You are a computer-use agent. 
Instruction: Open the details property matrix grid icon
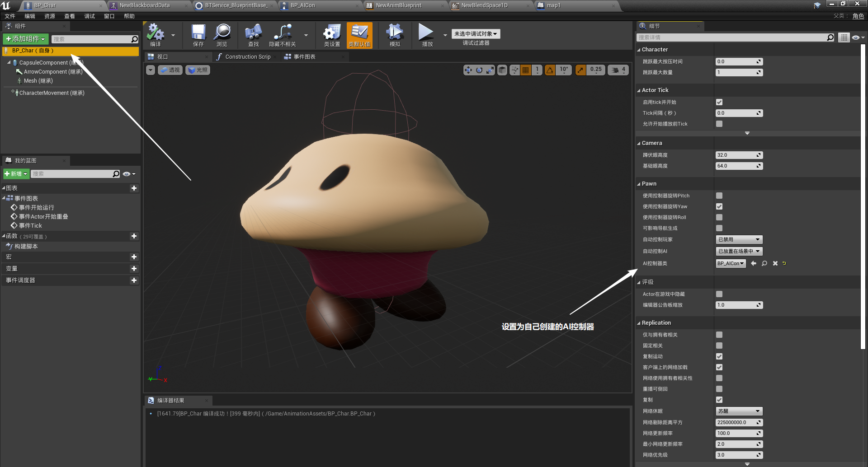(844, 37)
